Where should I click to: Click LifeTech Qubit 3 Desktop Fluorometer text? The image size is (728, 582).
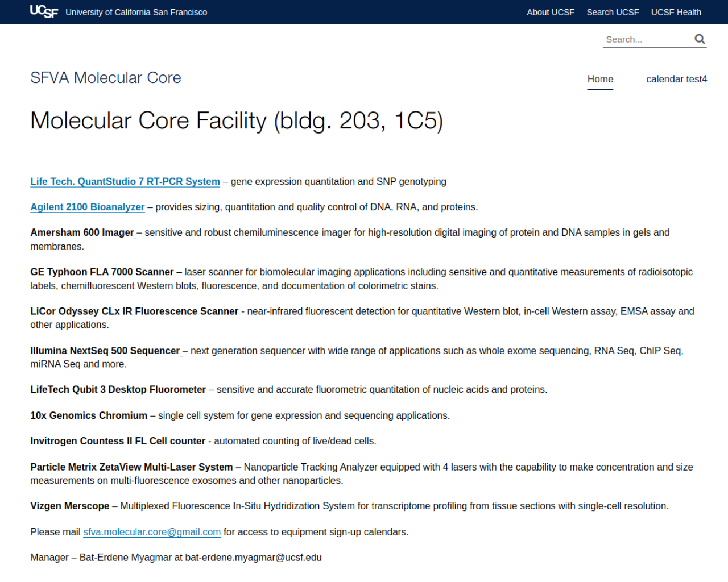(x=118, y=389)
